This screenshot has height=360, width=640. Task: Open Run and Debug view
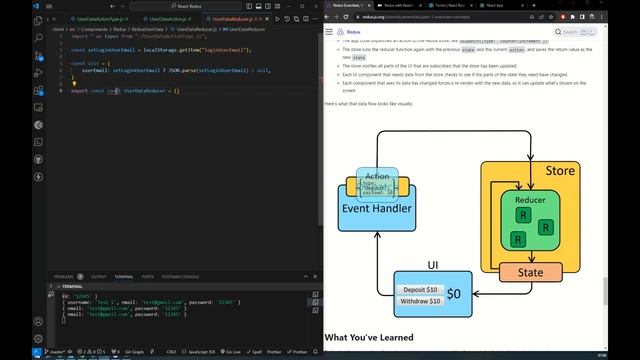[x=38, y=73]
